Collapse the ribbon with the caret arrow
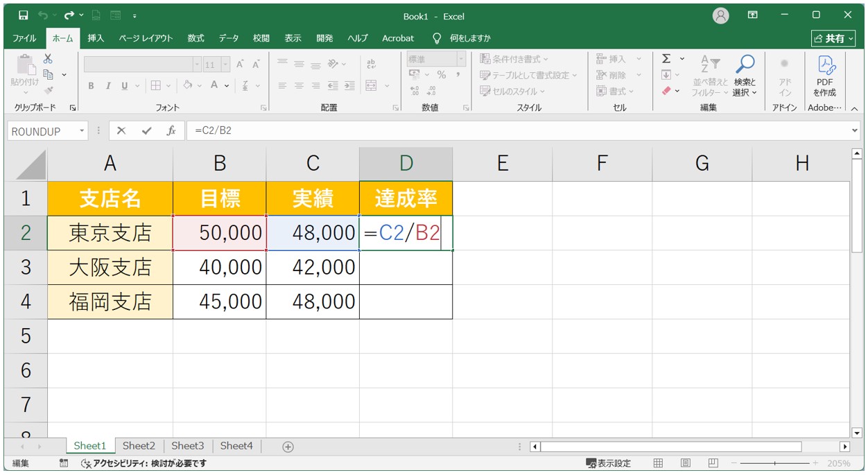Image resolution: width=868 pixels, height=475 pixels. (854, 107)
